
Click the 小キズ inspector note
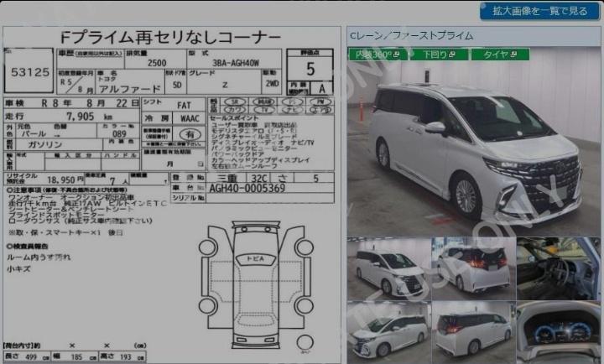point(18,269)
